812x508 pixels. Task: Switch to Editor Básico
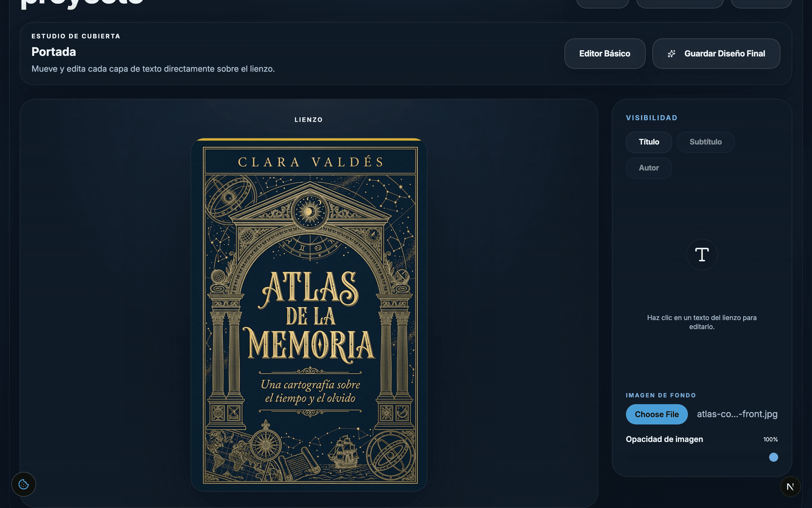pos(605,54)
